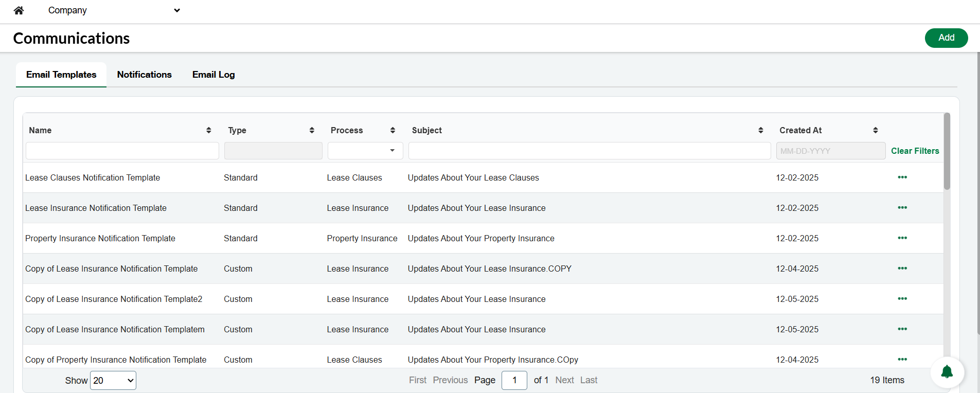Click 'Lease Clauses' process in first row
Screen dimensions: 980x393
click(x=354, y=177)
